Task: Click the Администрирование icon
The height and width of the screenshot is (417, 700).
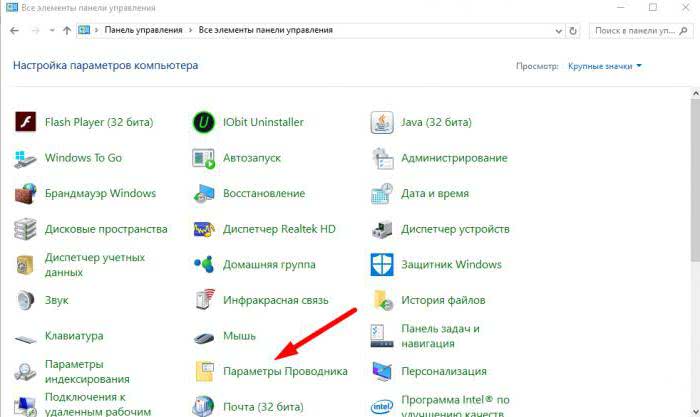Action: point(382,158)
